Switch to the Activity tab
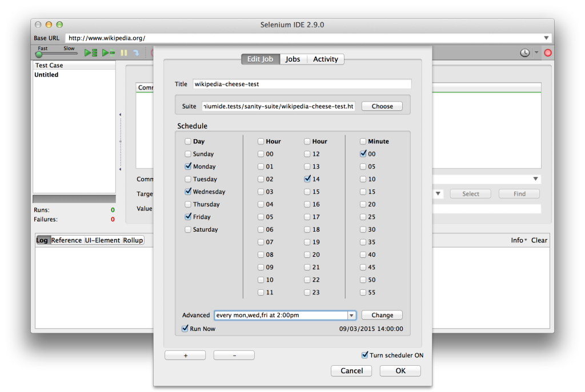 pos(325,59)
